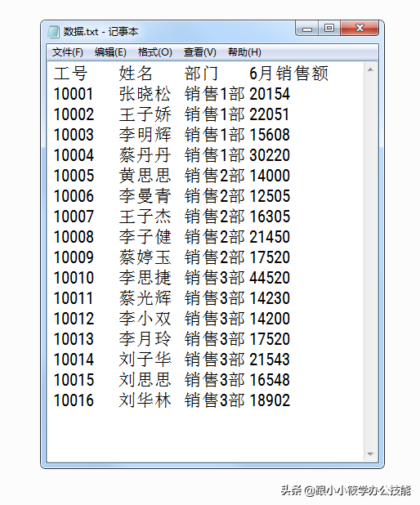The height and width of the screenshot is (505, 420).
Task: Click the name 李曼青
Action: tap(145, 196)
